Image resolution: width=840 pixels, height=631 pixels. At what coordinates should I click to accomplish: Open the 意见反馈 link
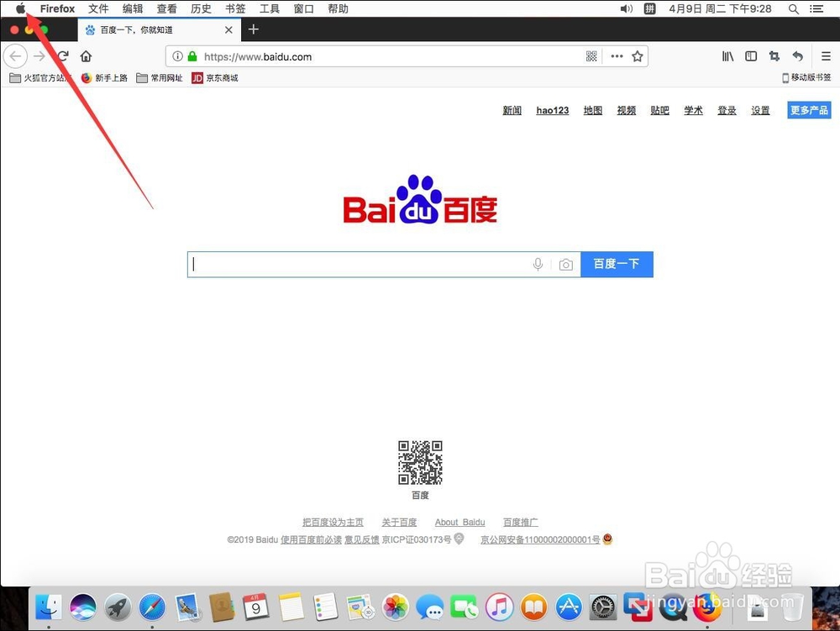click(361, 539)
